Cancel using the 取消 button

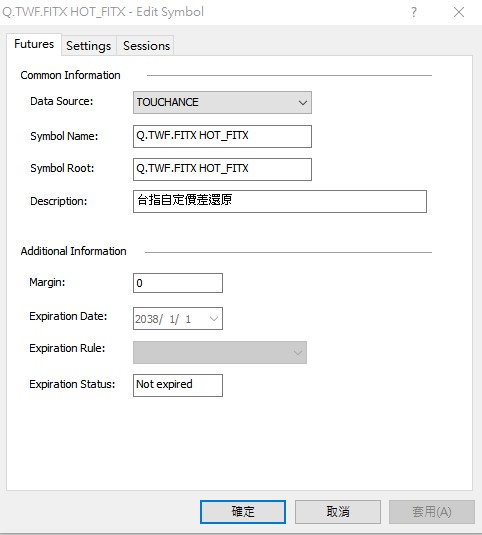point(338,511)
